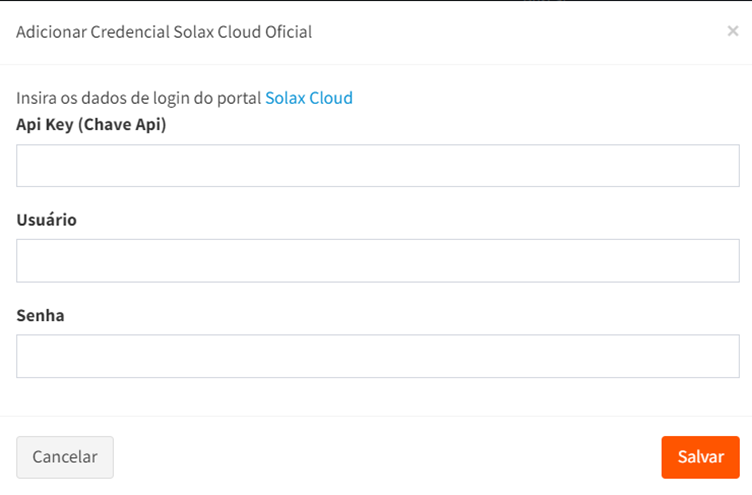Click the "Insira os dados de login" text
Viewport: 752px width, 495px height.
coord(139,98)
